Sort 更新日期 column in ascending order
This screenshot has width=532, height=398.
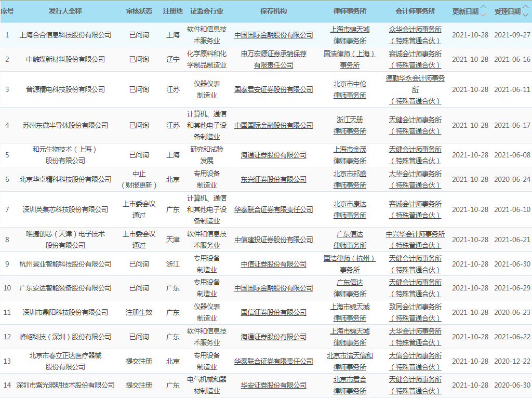pyautogui.click(x=484, y=7)
